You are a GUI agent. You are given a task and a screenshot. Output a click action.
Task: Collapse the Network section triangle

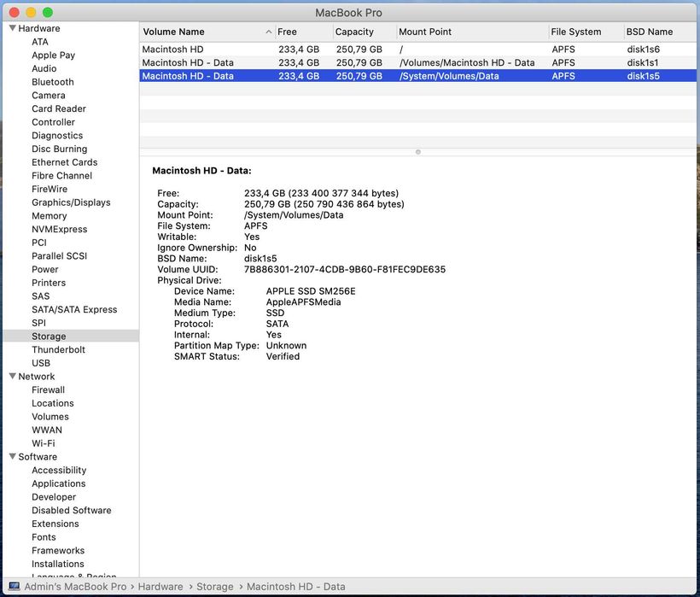pyautogui.click(x=13, y=377)
